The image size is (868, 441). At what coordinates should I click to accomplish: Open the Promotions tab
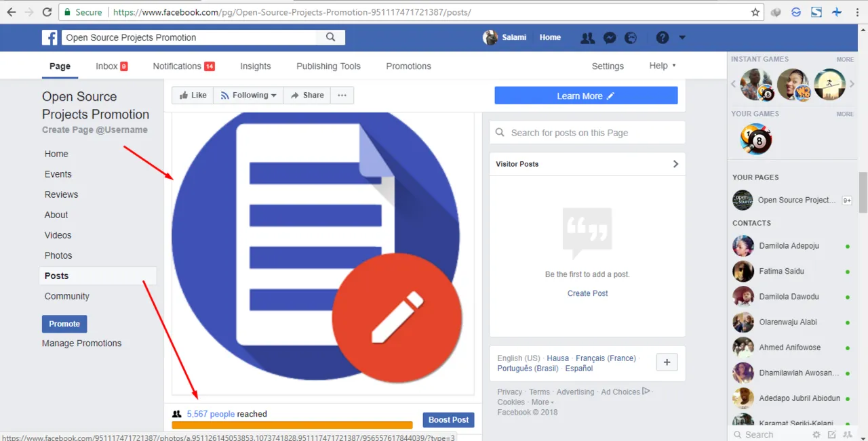[408, 66]
